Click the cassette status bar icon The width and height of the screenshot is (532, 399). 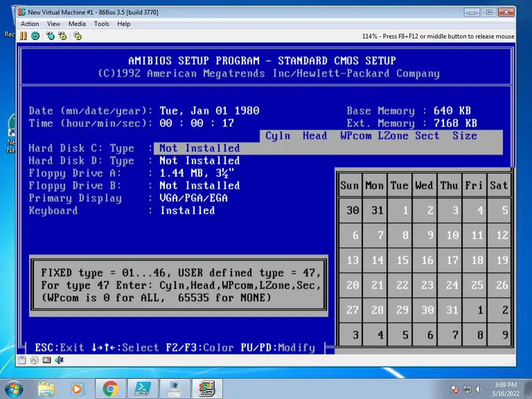point(47,360)
